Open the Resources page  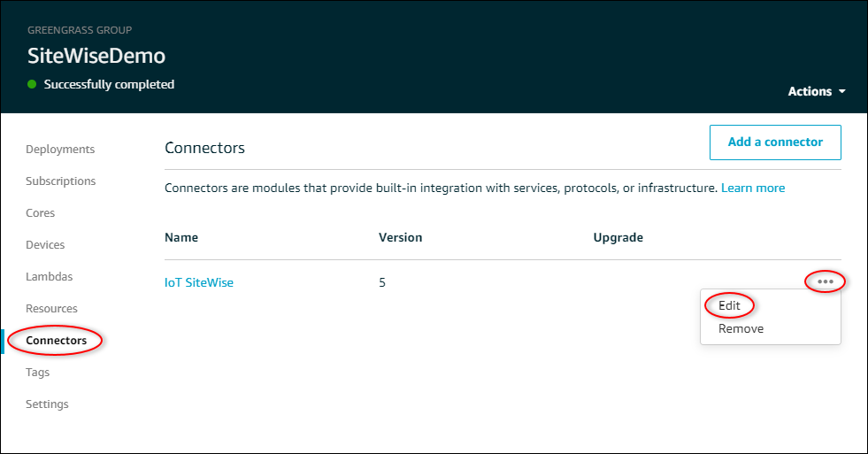51,309
